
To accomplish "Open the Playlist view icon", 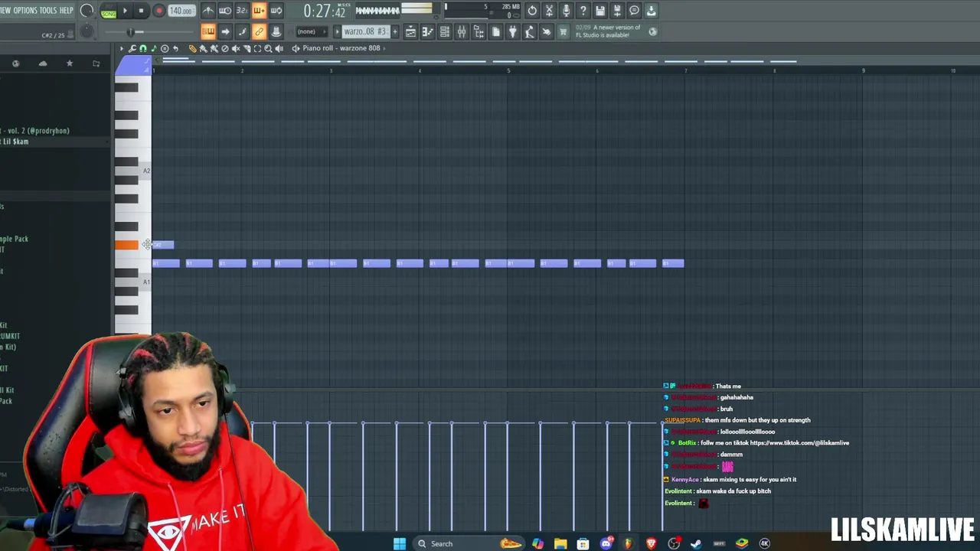I will pyautogui.click(x=410, y=31).
